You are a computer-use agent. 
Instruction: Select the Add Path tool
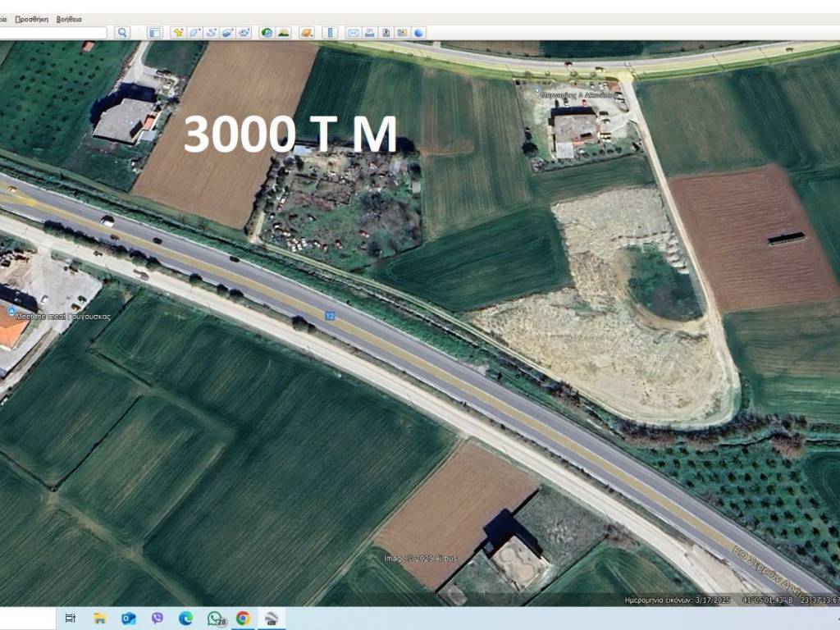point(211,33)
